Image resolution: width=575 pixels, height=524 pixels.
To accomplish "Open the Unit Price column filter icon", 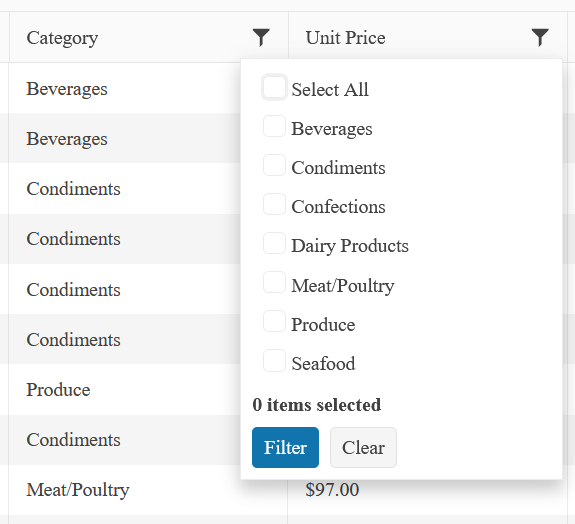I will [x=540, y=37].
